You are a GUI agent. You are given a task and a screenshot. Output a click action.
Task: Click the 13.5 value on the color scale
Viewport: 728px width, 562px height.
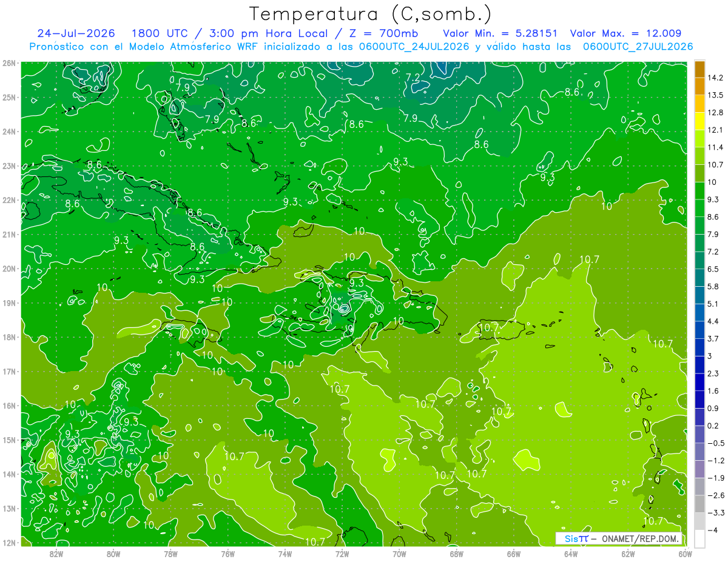point(715,95)
